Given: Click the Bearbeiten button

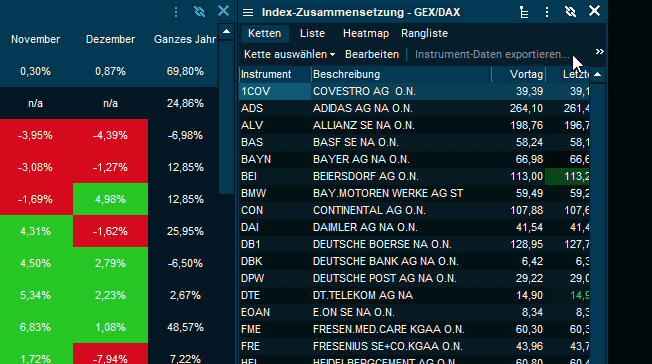Looking at the screenshot, I should (372, 54).
